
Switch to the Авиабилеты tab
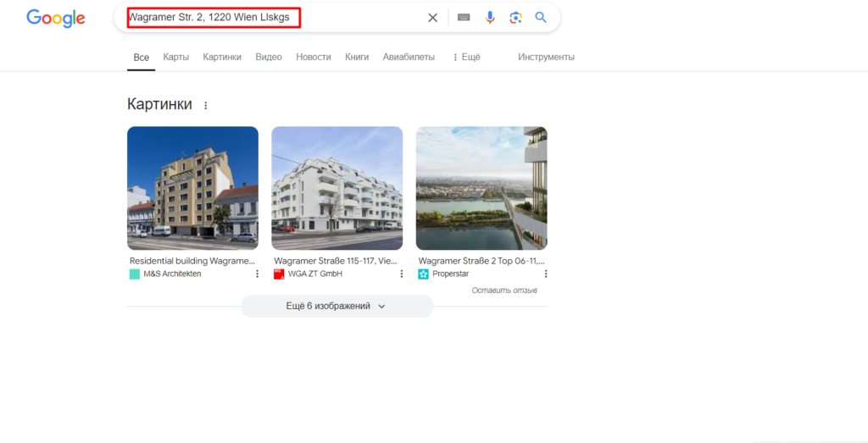409,57
